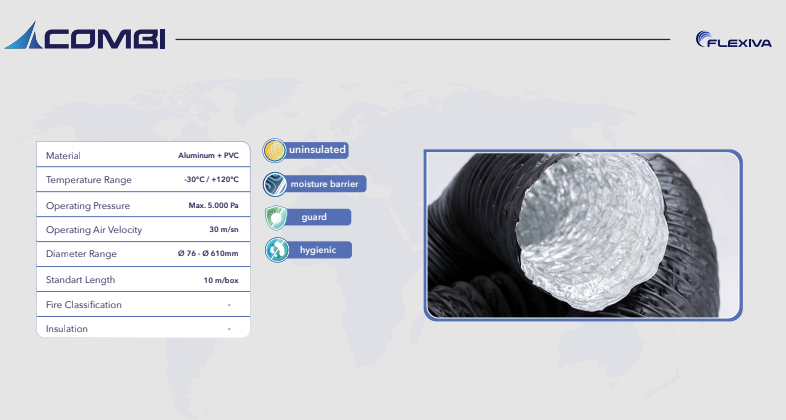Click the hygienic circular icon
This screenshot has width=786, height=420.
[x=275, y=250]
